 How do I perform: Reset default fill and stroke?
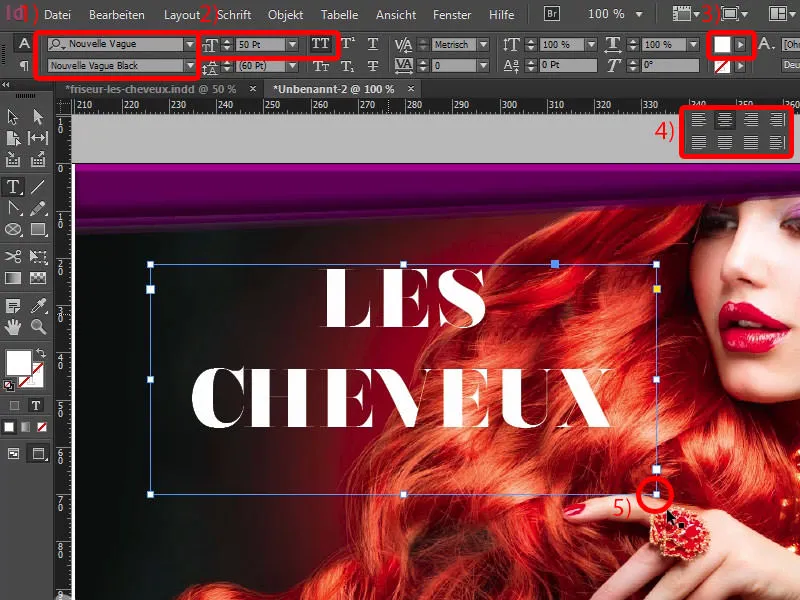coord(9,386)
